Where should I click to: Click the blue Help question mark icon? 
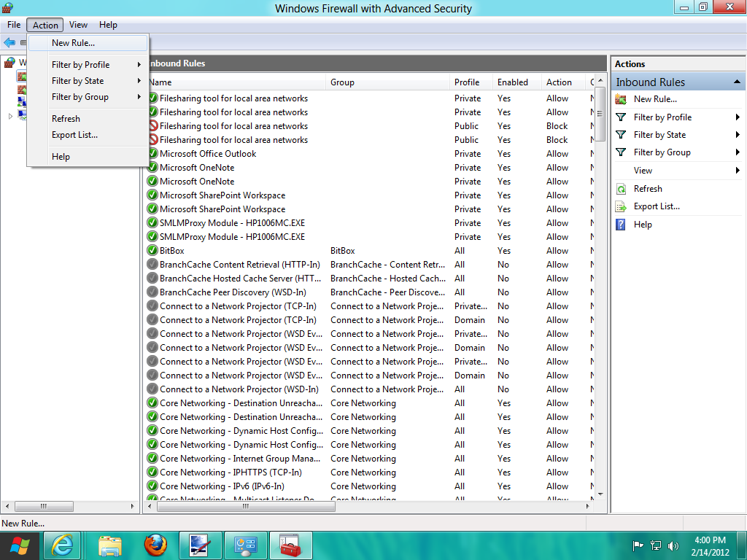621,225
